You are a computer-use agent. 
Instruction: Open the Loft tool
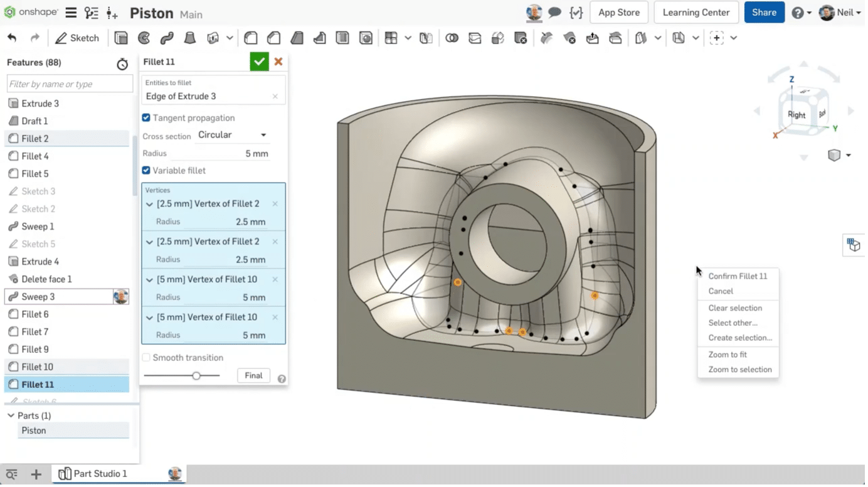189,38
